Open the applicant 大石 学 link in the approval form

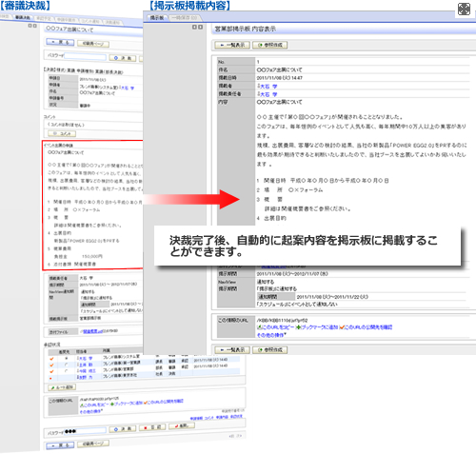127,89
